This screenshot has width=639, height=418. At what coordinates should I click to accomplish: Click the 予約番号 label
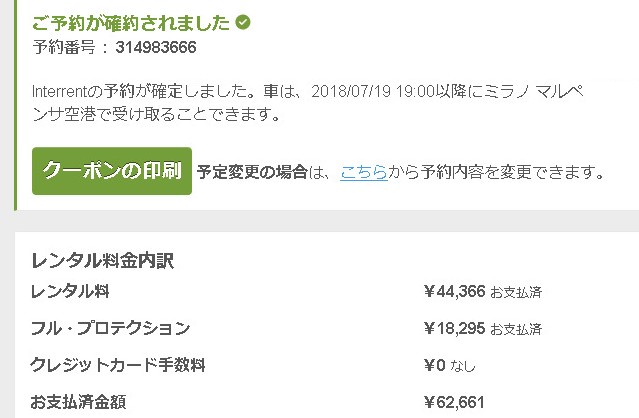click(x=62, y=47)
